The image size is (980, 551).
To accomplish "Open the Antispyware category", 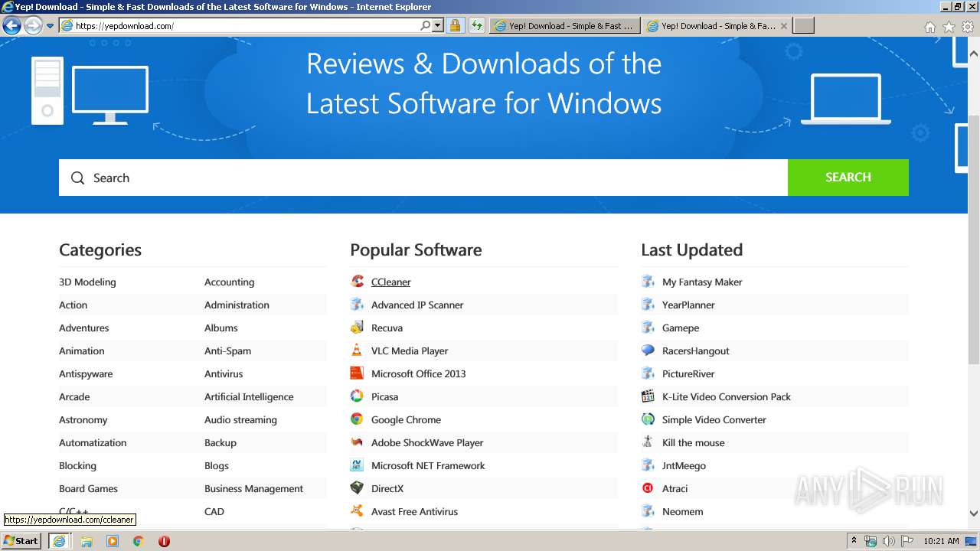I will point(86,373).
